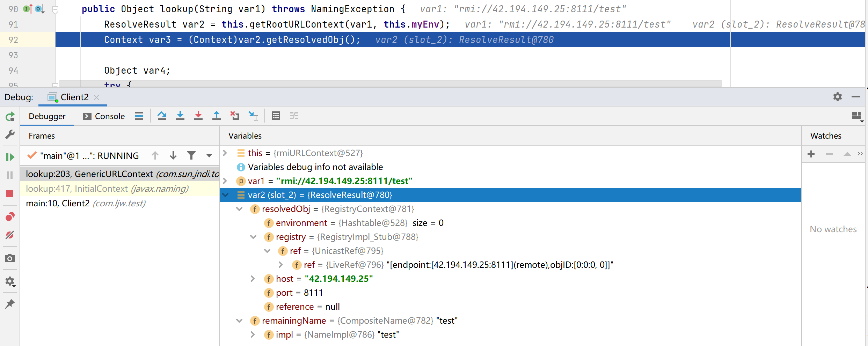Viewport: 868px width, 346px height.
Task: Move to next frame with down arrow
Action: [x=173, y=155]
